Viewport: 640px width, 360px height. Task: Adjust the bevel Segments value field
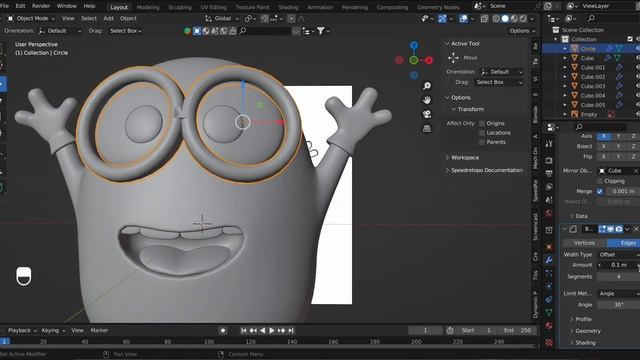[618, 277]
